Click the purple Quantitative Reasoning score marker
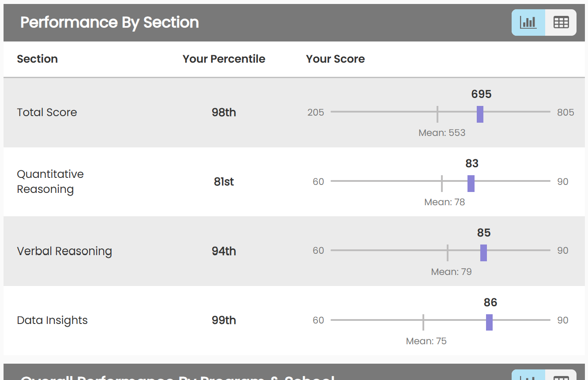Screen dimensions: 588x380 (x=471, y=184)
